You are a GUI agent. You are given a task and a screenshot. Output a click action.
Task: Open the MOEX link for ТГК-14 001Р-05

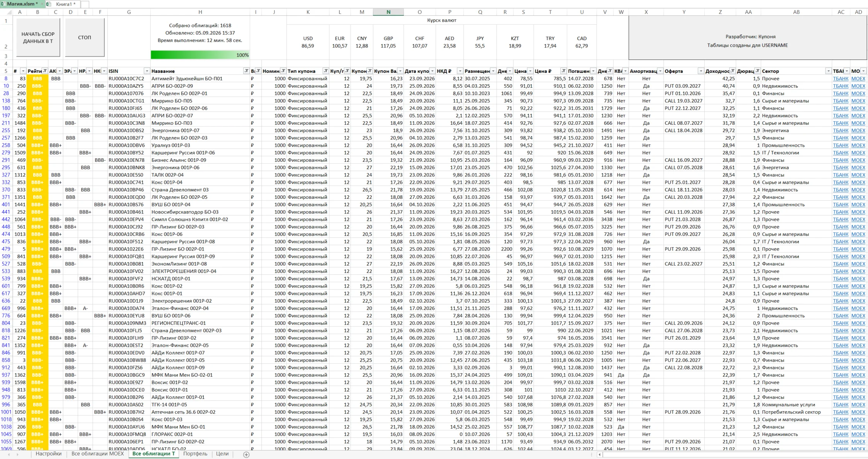[858, 405]
